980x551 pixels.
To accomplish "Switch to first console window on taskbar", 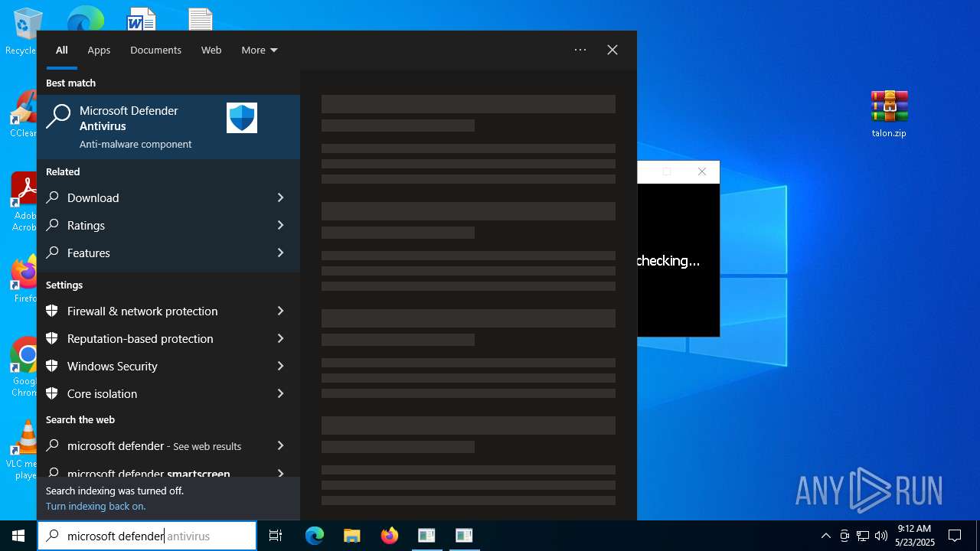I will tap(426, 536).
